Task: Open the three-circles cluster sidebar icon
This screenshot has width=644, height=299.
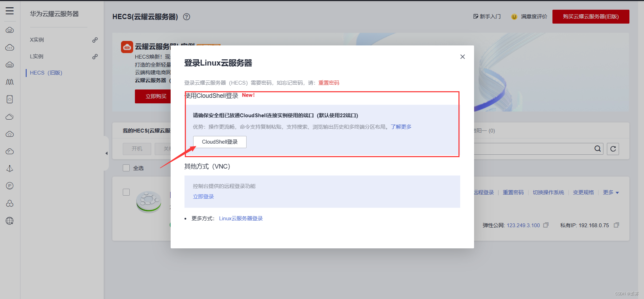Action: tap(10, 203)
